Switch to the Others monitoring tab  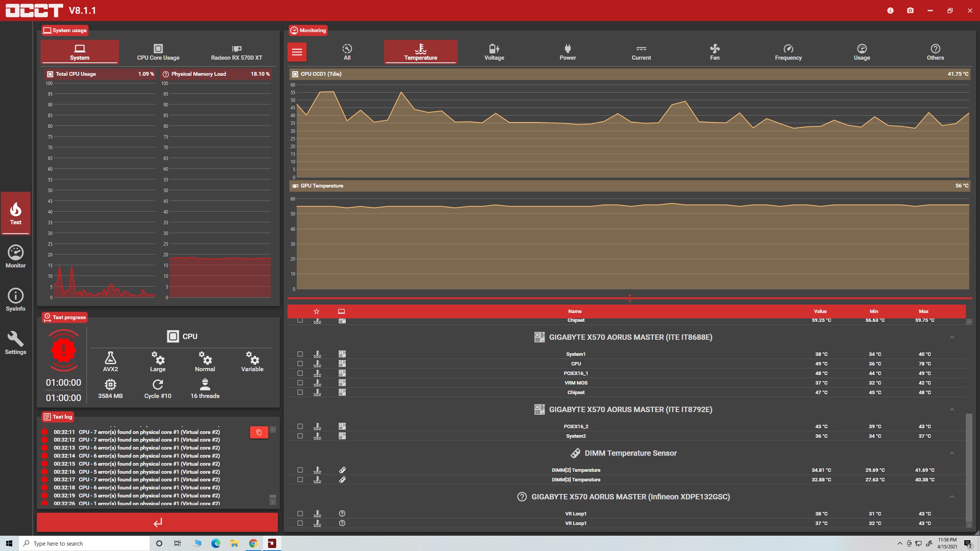tap(935, 52)
